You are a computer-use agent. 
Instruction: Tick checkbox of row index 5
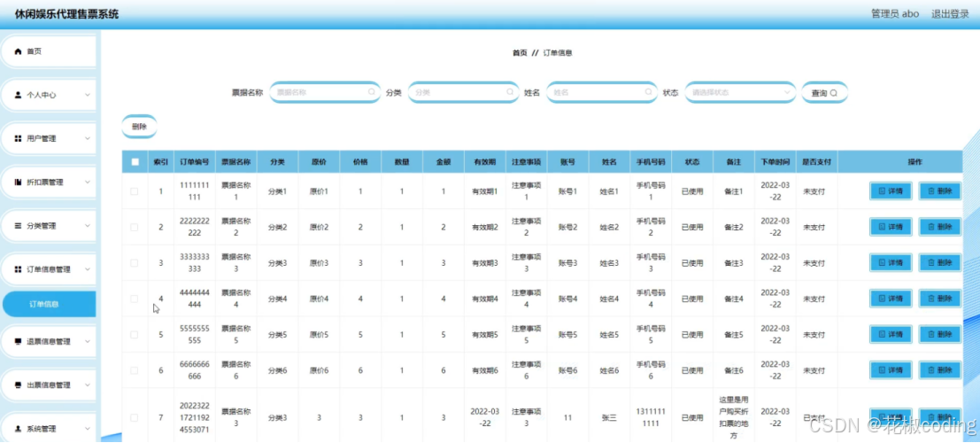135,335
